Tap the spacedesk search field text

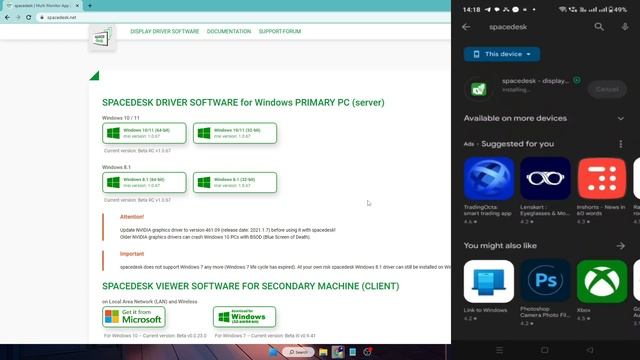point(508,27)
